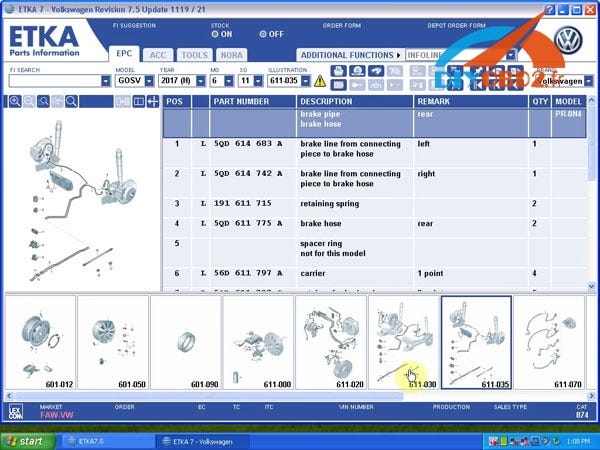
Task: Open the SG subgroup 11 dropdown
Action: coord(258,81)
